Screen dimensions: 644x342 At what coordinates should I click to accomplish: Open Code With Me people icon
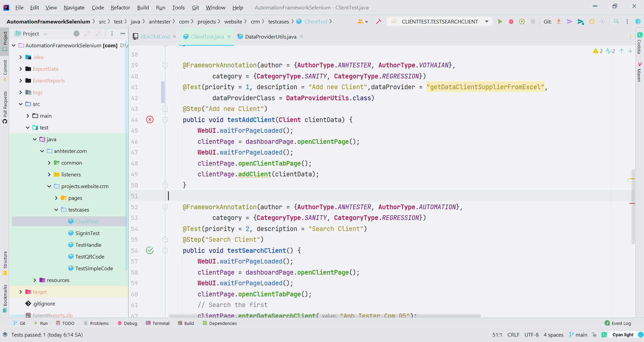(x=363, y=21)
